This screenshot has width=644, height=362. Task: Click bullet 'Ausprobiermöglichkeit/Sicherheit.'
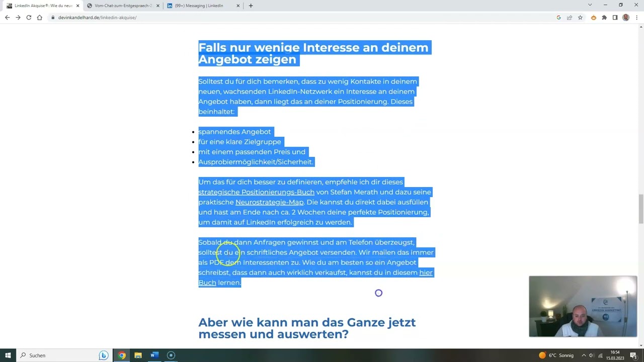click(x=256, y=162)
